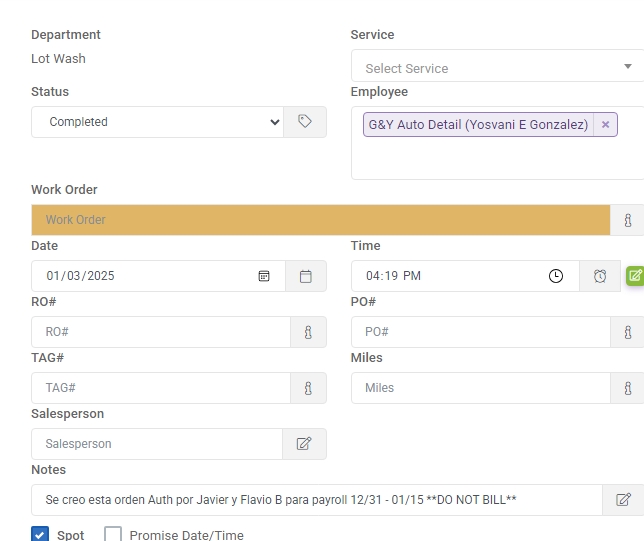This screenshot has height=541, width=644.
Task: Click the tag icon beside Status
Action: [305, 122]
